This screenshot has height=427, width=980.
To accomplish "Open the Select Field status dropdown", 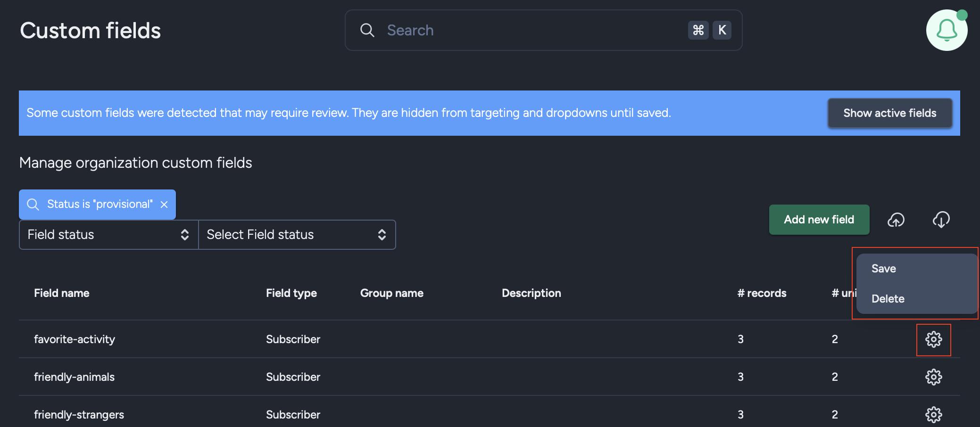I will point(297,235).
